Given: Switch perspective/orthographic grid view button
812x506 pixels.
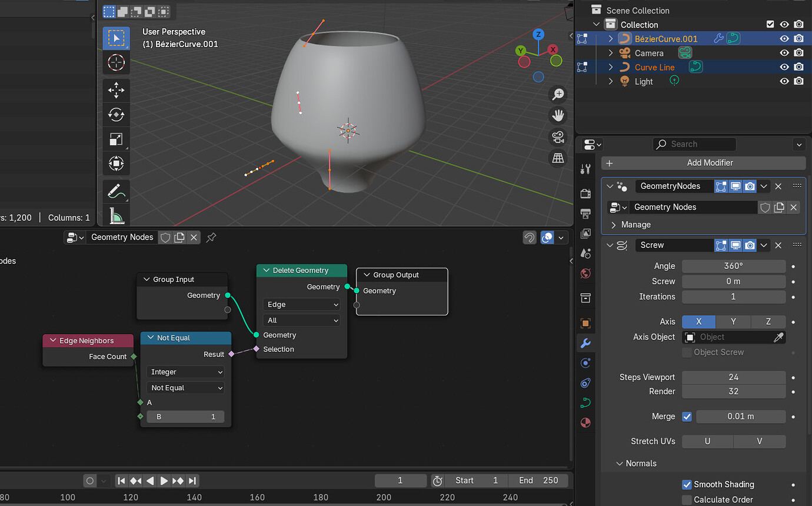Looking at the screenshot, I should (x=558, y=158).
